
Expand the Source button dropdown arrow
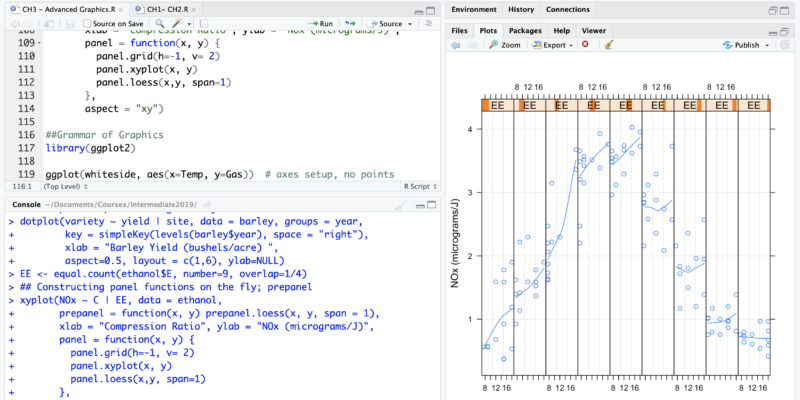tap(409, 23)
